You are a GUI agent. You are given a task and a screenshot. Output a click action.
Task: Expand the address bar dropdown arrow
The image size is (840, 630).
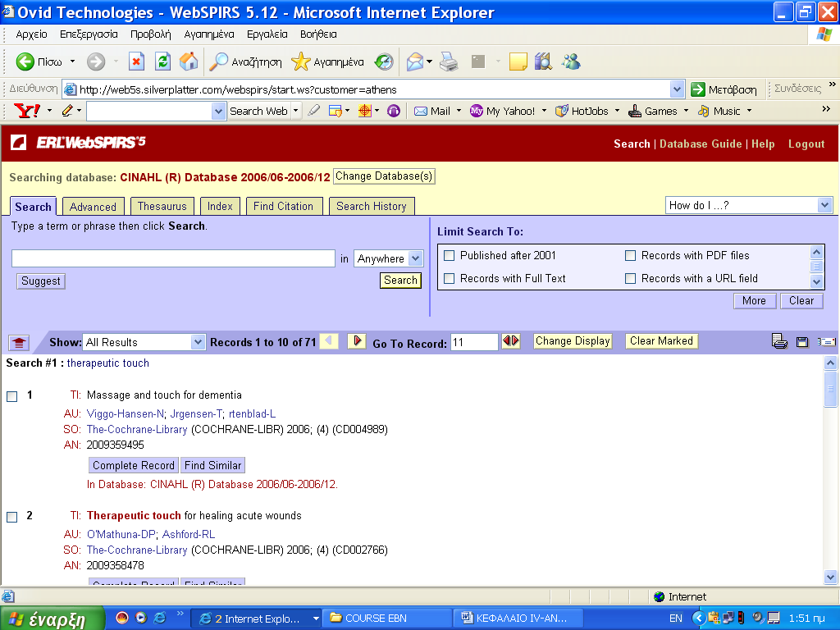pos(677,89)
